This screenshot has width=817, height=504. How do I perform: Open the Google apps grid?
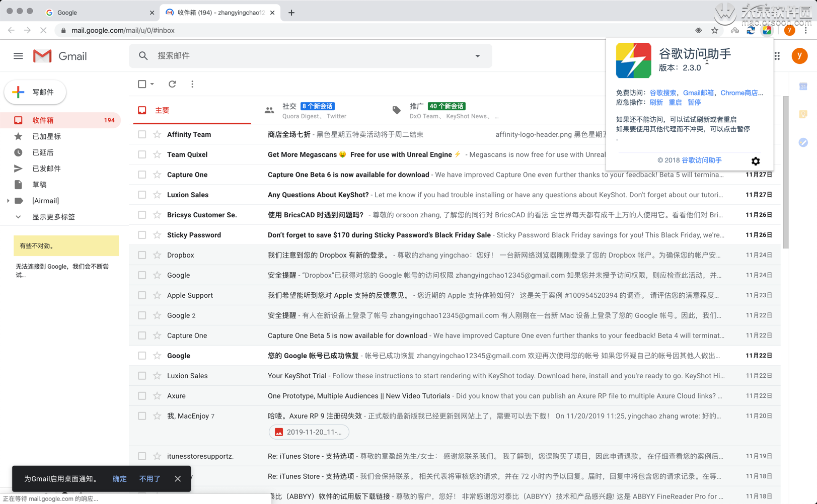(x=777, y=56)
